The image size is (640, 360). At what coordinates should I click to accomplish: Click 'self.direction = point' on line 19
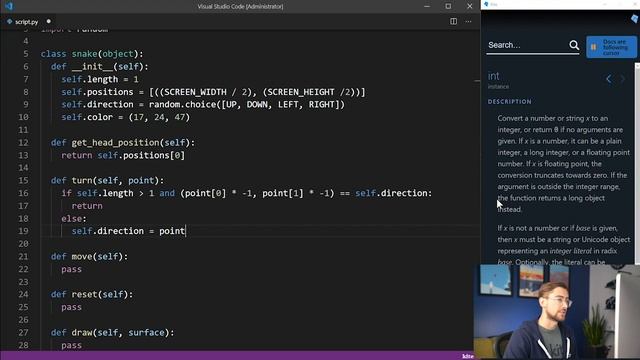coord(128,231)
